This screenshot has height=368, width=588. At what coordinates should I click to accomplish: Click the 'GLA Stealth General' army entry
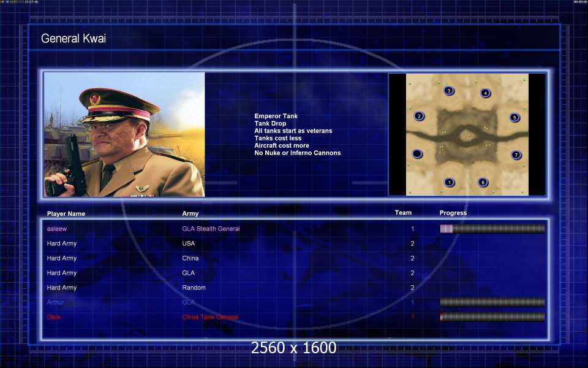pyautogui.click(x=211, y=229)
